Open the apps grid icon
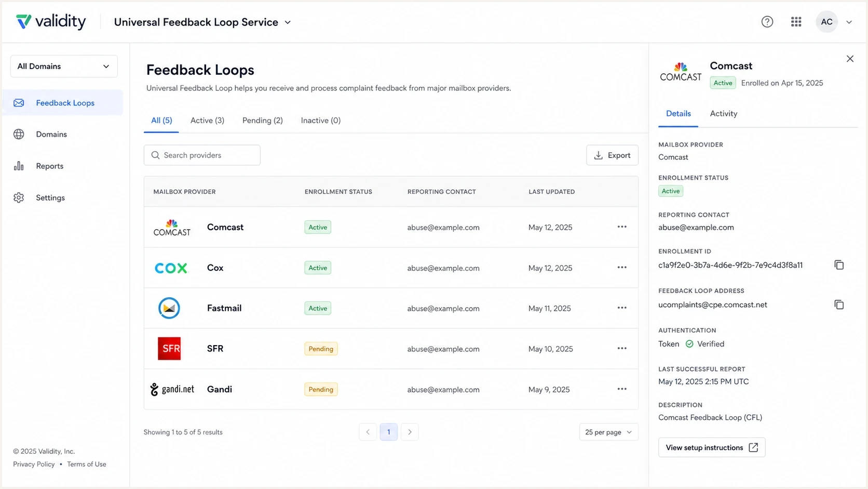This screenshot has width=868, height=489. tap(796, 22)
